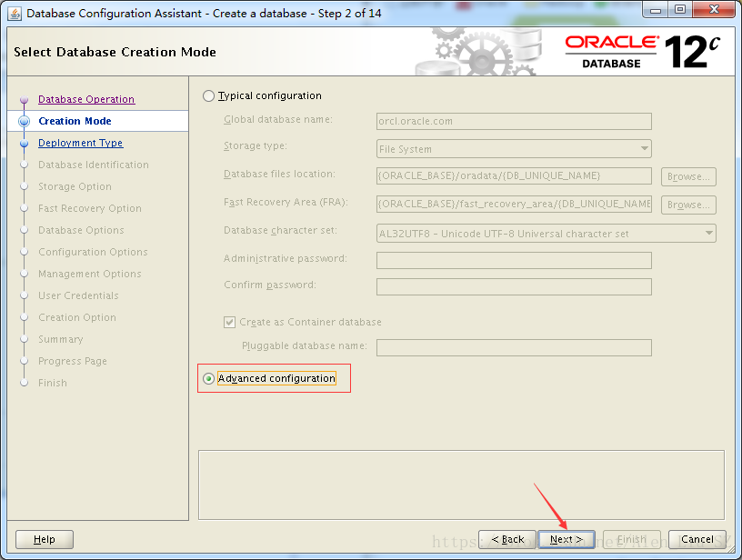This screenshot has height=560, width=742.
Task: Click Browse for Database files location
Action: click(x=688, y=176)
